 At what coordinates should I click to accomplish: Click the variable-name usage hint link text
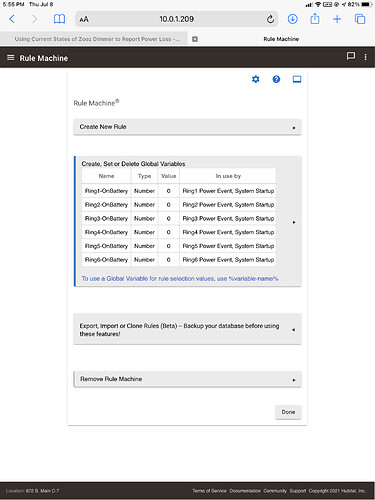coord(180,278)
